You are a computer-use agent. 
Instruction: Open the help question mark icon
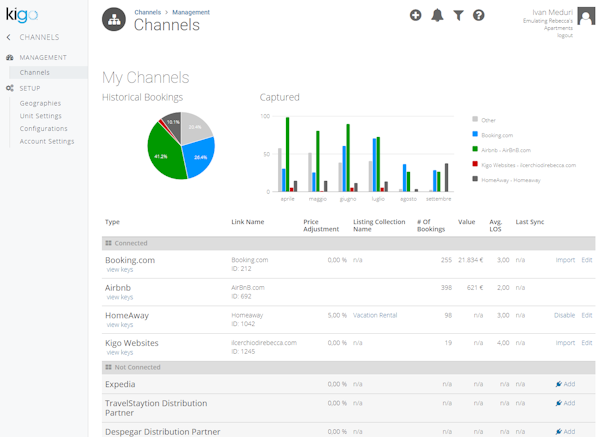pyautogui.click(x=479, y=15)
